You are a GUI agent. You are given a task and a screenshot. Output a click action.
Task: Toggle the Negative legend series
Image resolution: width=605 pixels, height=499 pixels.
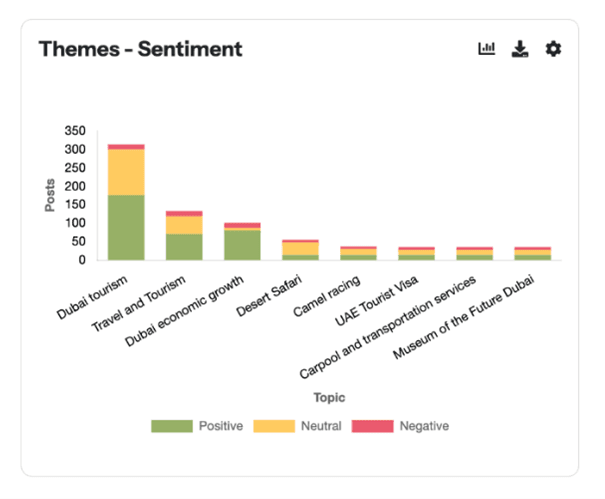(x=424, y=426)
